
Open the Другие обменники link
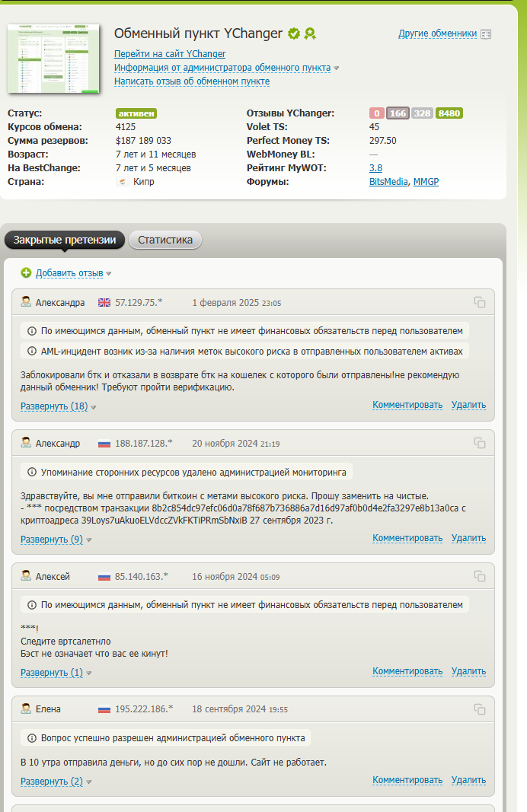pyautogui.click(x=437, y=33)
